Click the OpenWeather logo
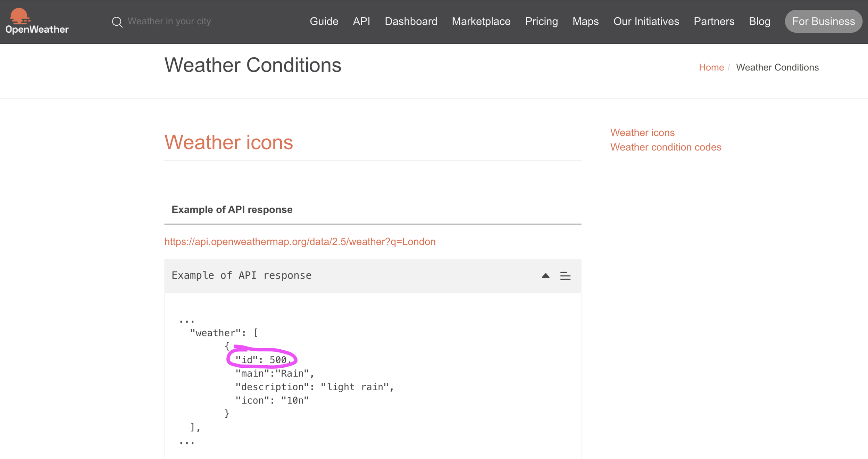The image size is (868, 459). (x=37, y=21)
